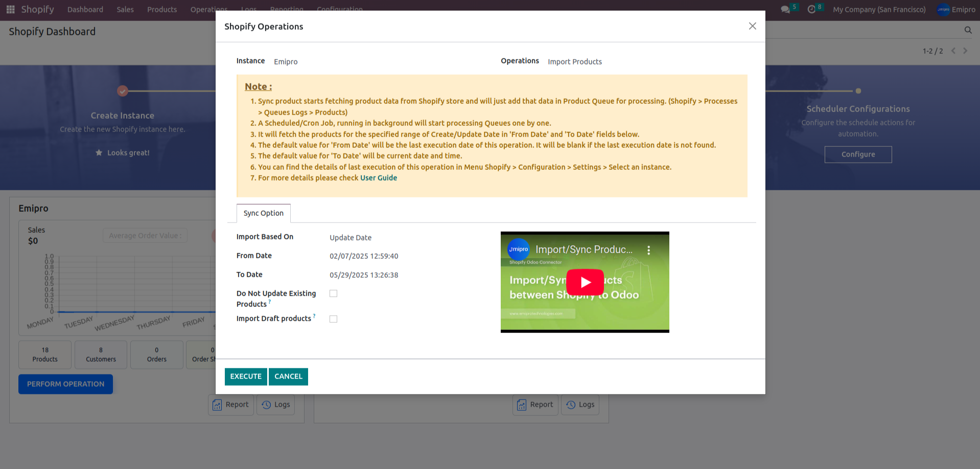Open the 8 Customers tile
This screenshot has width=980, height=469.
point(101,355)
